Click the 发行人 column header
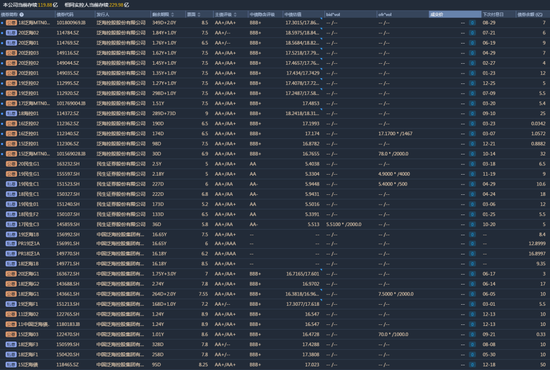 click(x=103, y=14)
